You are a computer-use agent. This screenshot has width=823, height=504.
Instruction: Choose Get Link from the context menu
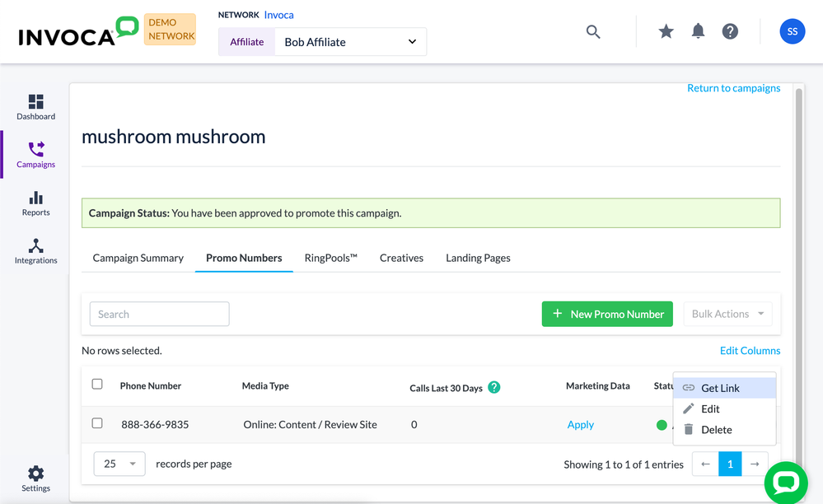click(720, 388)
